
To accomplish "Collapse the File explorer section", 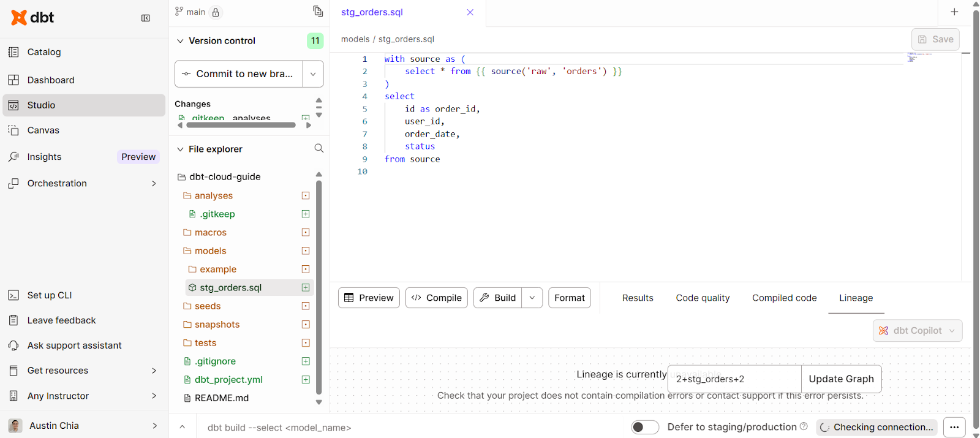I will click(x=180, y=149).
